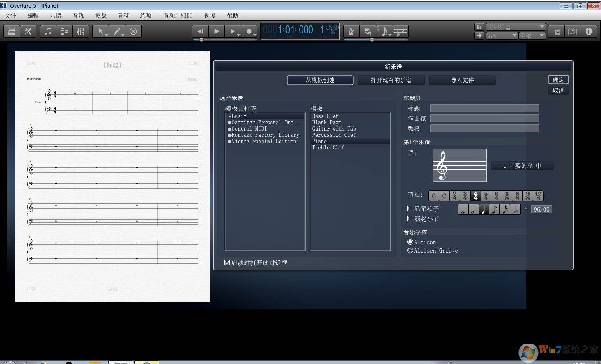Open the track list icon
This screenshot has height=364, width=601.
click(64, 31)
